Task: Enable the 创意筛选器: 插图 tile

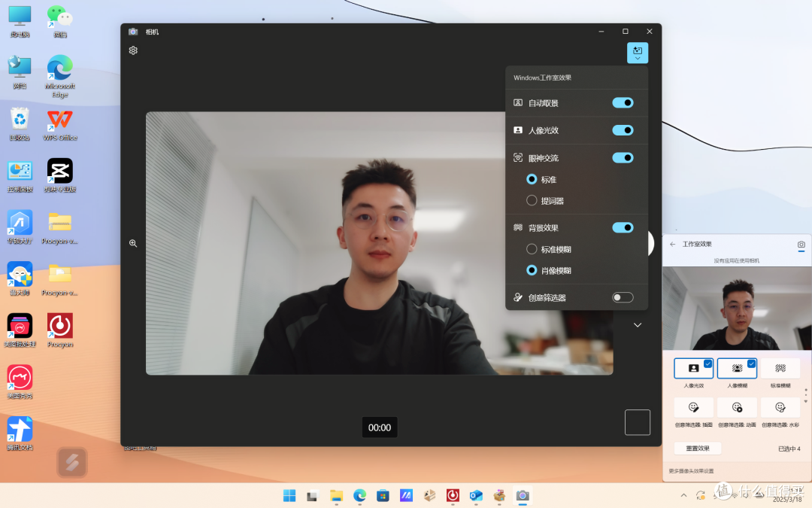Action: [x=693, y=408]
